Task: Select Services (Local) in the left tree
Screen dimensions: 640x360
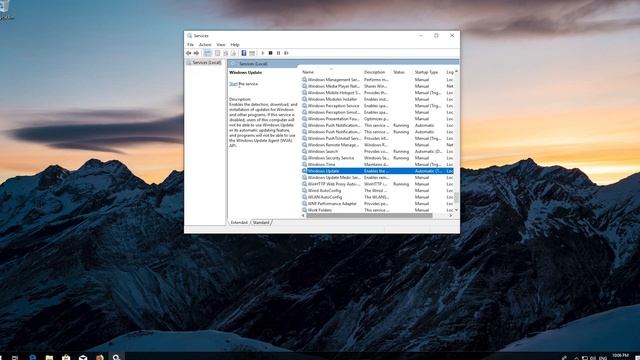Action: coord(204,62)
